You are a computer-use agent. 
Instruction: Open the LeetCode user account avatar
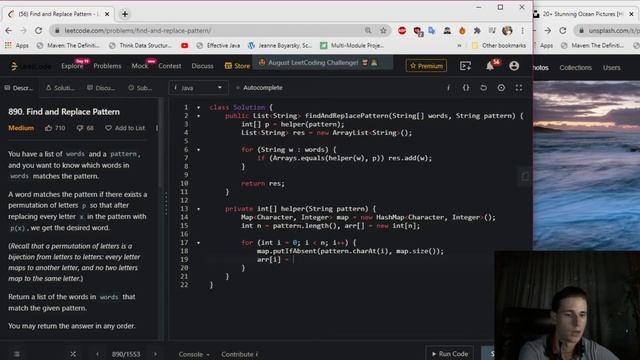point(514,66)
